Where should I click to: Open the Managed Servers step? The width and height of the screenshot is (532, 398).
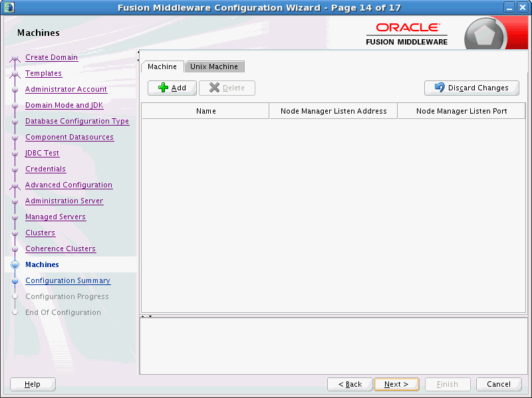[x=56, y=217]
